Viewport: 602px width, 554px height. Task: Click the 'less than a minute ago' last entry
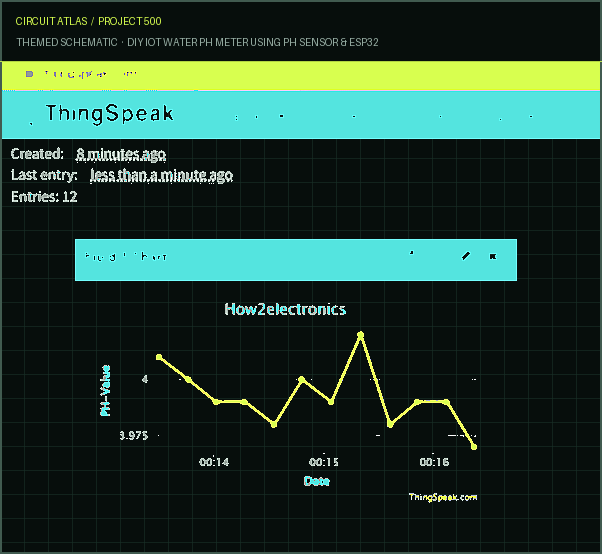(162, 175)
